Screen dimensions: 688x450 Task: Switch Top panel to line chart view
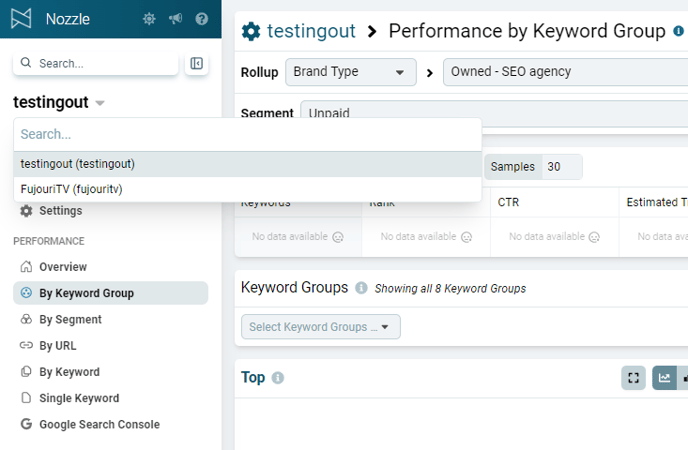(x=664, y=378)
